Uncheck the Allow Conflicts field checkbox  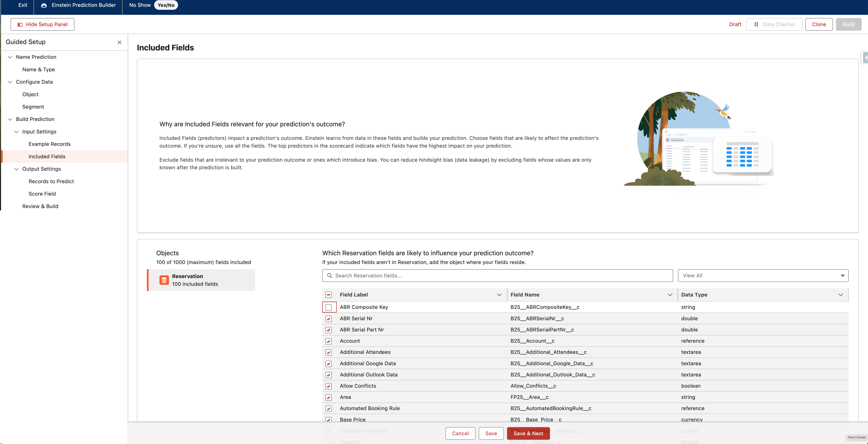328,386
